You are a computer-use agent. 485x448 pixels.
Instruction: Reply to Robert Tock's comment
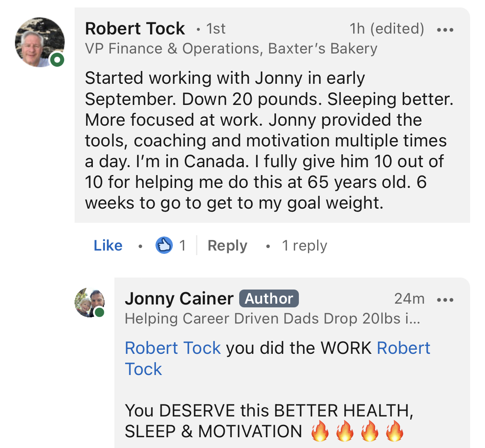click(x=227, y=246)
